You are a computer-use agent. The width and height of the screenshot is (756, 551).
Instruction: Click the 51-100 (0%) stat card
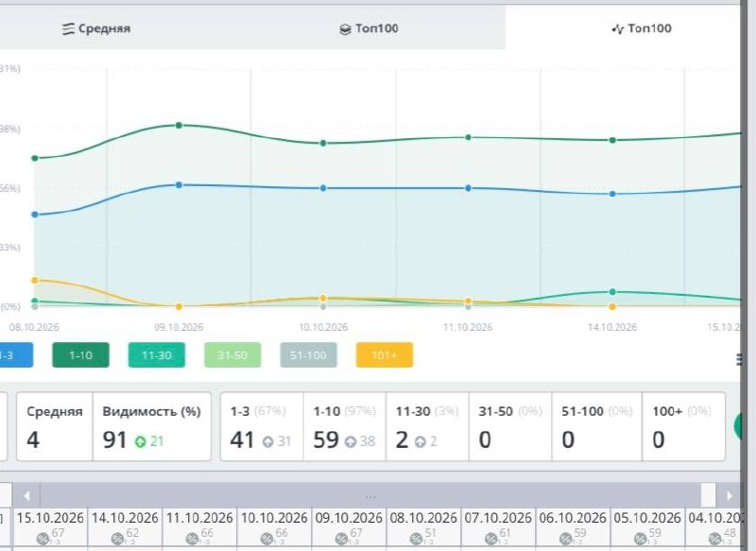[x=597, y=426]
